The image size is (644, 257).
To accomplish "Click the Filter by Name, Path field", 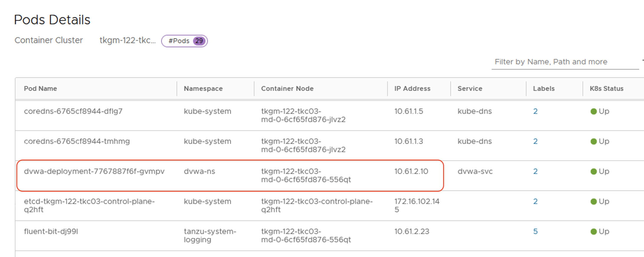I will pyautogui.click(x=565, y=62).
